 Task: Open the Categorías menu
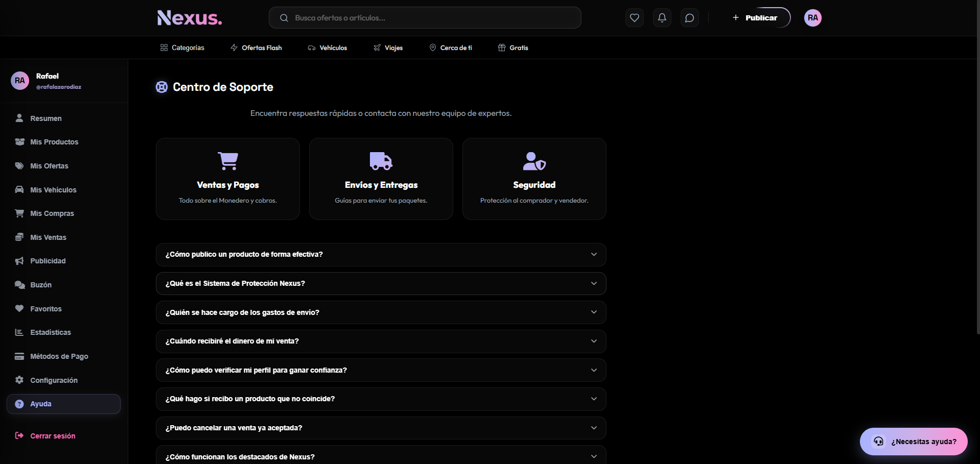pyautogui.click(x=182, y=47)
